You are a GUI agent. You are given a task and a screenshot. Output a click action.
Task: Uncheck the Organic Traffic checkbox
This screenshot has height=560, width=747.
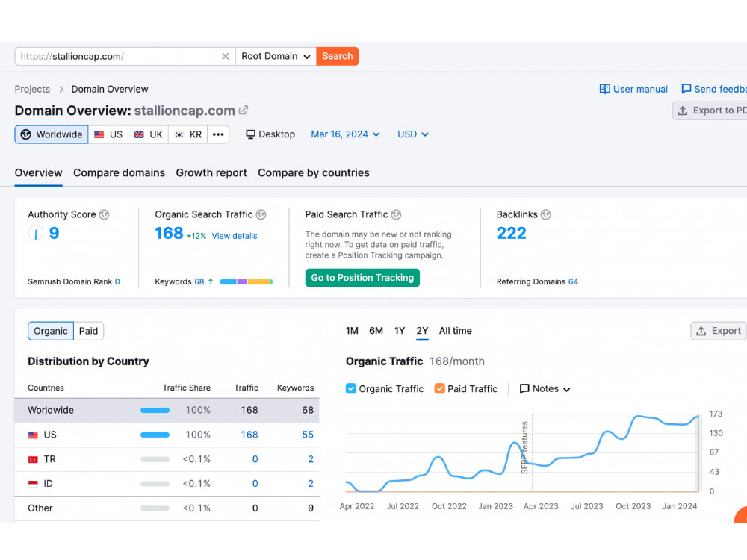click(350, 388)
